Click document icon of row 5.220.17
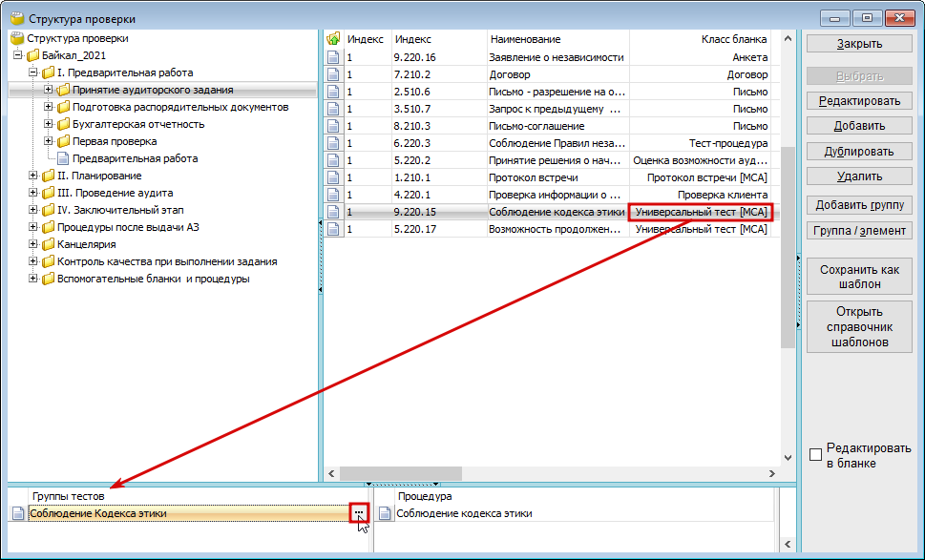This screenshot has width=925, height=560. (x=333, y=229)
